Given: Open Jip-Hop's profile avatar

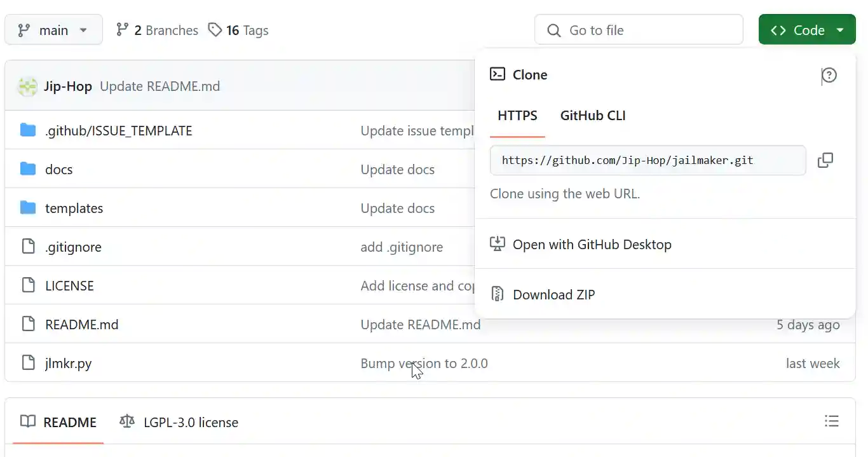Looking at the screenshot, I should pos(27,85).
